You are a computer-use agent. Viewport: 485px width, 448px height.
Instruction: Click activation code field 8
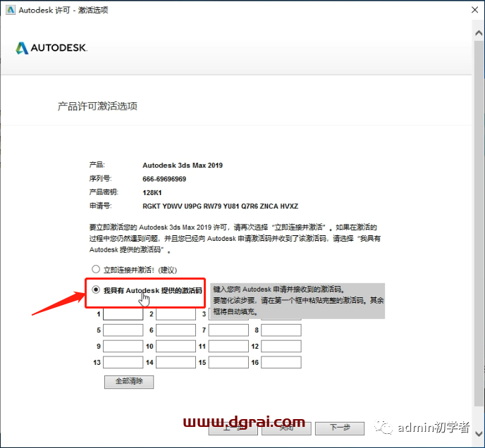(281, 330)
